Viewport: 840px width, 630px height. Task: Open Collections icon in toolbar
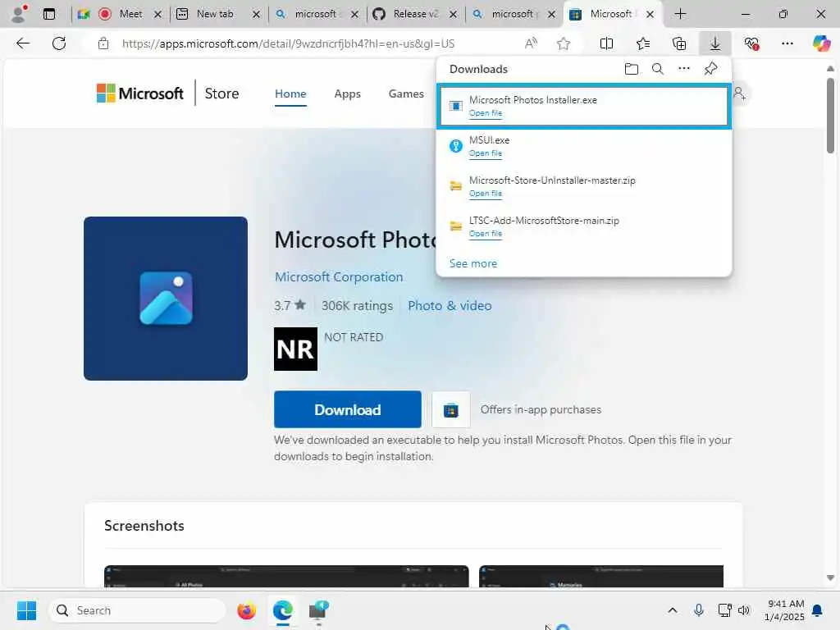coord(678,43)
